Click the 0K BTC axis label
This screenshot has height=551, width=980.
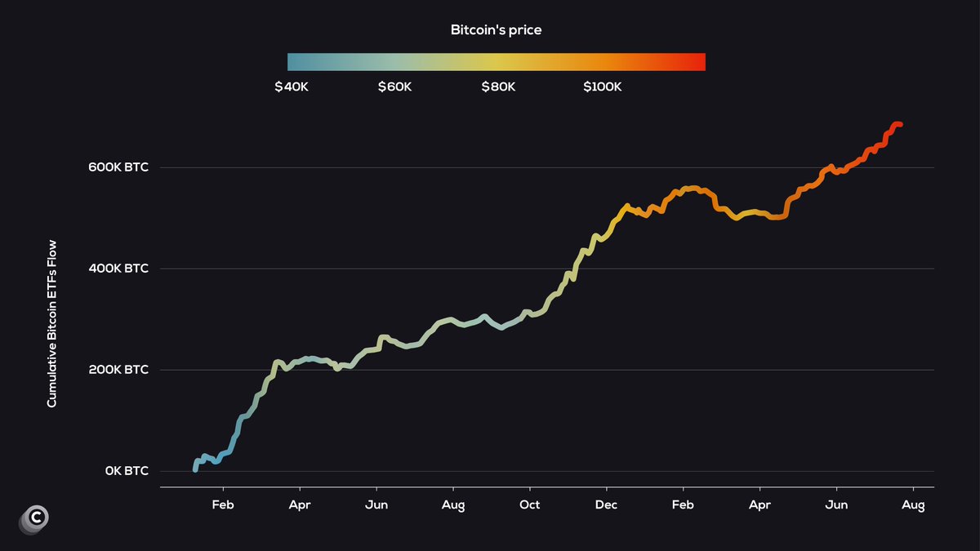tap(127, 471)
